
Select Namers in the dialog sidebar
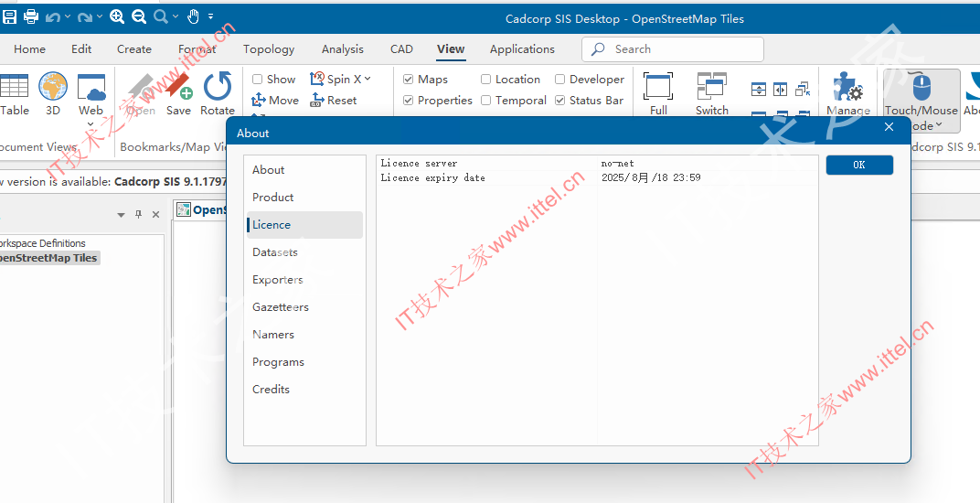pos(305,335)
